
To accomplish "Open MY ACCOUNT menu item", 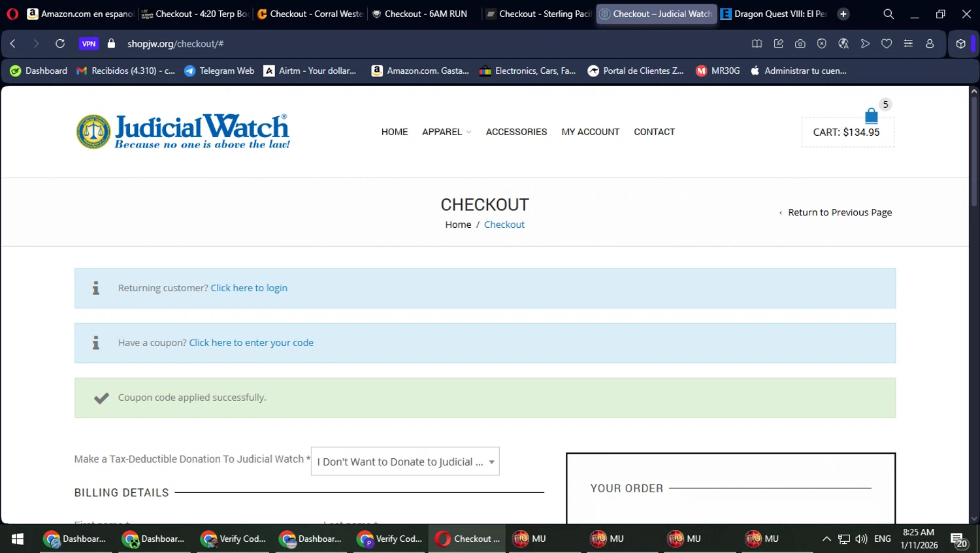I will 591,132.
